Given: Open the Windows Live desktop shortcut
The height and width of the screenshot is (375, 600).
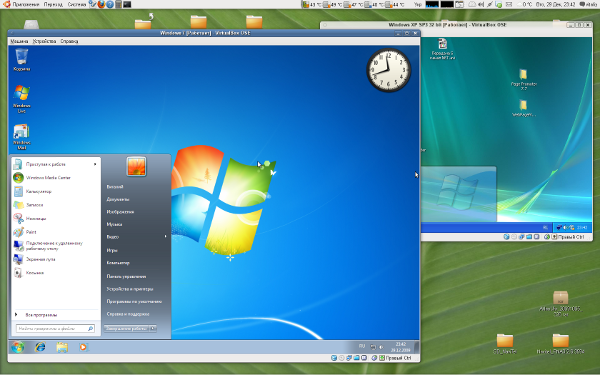Looking at the screenshot, I should 21,99.
